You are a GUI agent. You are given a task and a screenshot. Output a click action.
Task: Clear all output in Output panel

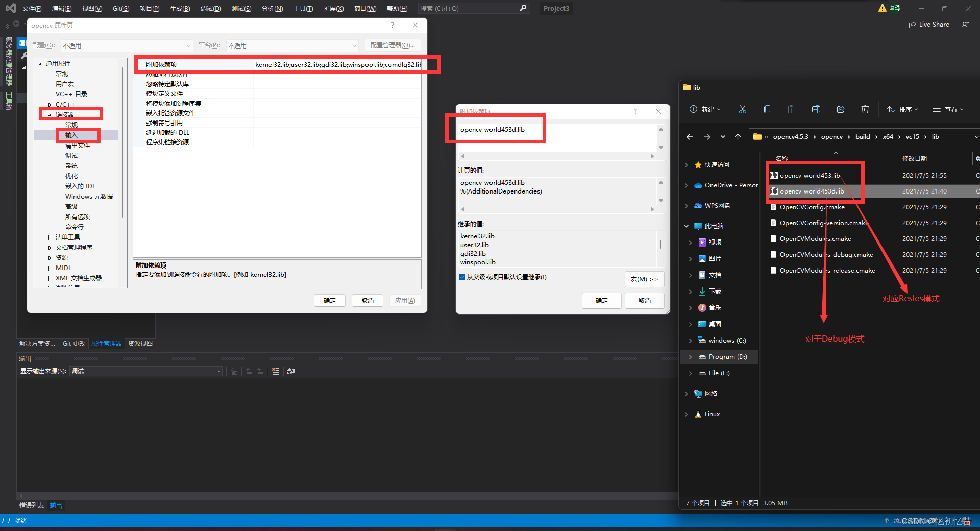276,371
